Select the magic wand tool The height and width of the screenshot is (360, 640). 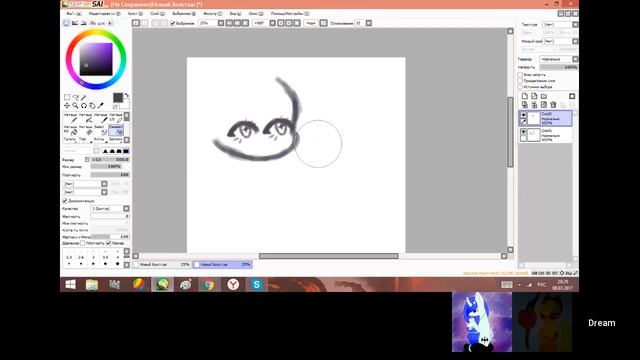click(x=84, y=97)
